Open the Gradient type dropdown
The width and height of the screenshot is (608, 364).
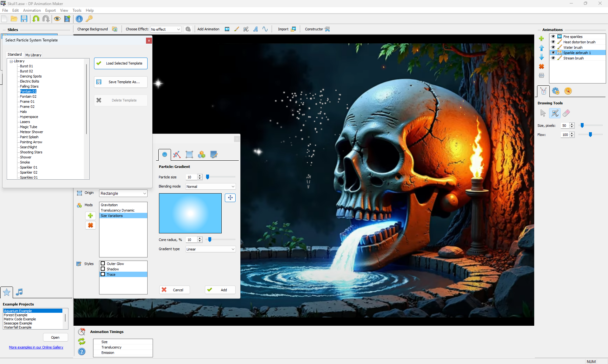[211, 249]
